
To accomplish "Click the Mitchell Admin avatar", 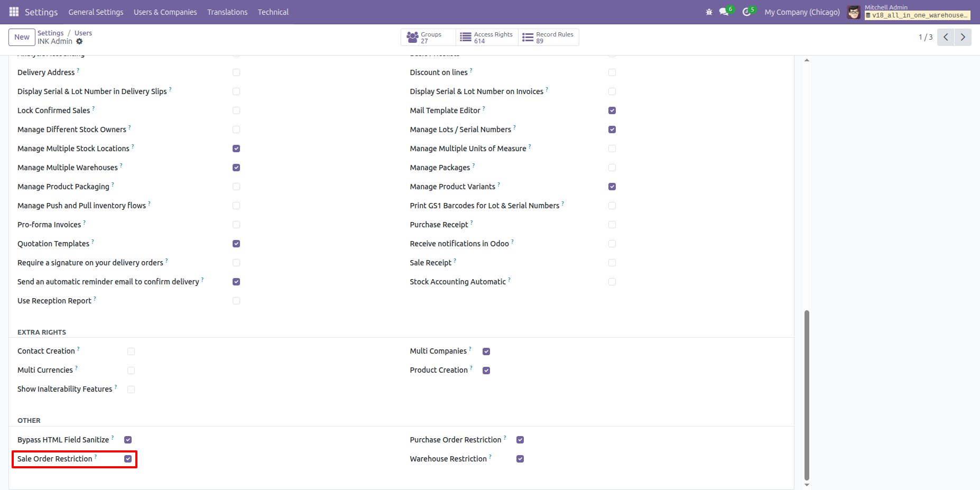I will pyautogui.click(x=854, y=12).
